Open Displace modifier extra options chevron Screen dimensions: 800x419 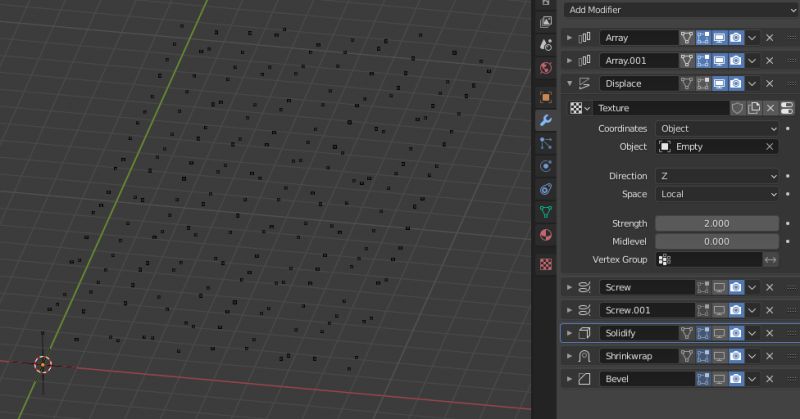752,84
